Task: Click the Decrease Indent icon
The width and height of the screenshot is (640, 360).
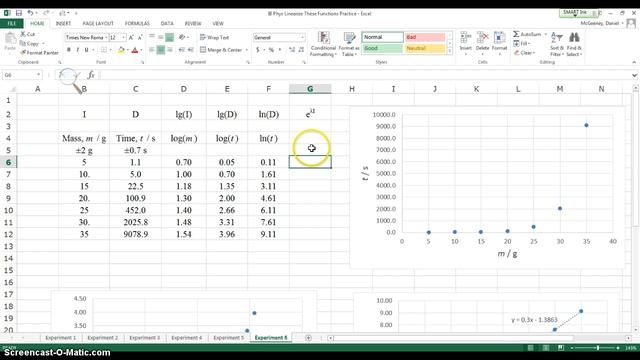Action: (182, 50)
